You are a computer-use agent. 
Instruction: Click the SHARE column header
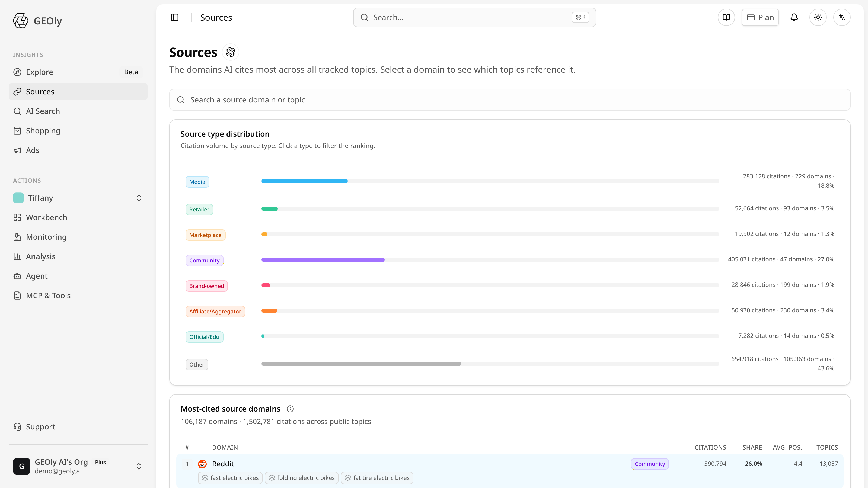(x=752, y=447)
